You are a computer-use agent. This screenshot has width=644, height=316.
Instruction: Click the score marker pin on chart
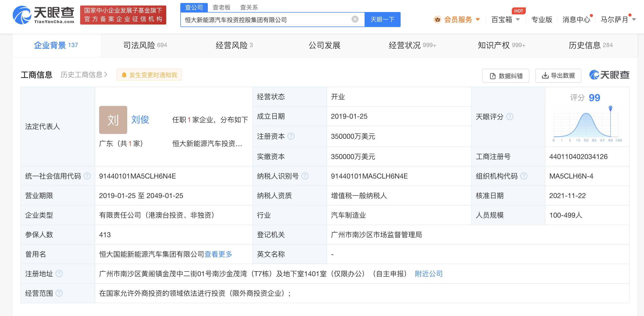point(610,108)
